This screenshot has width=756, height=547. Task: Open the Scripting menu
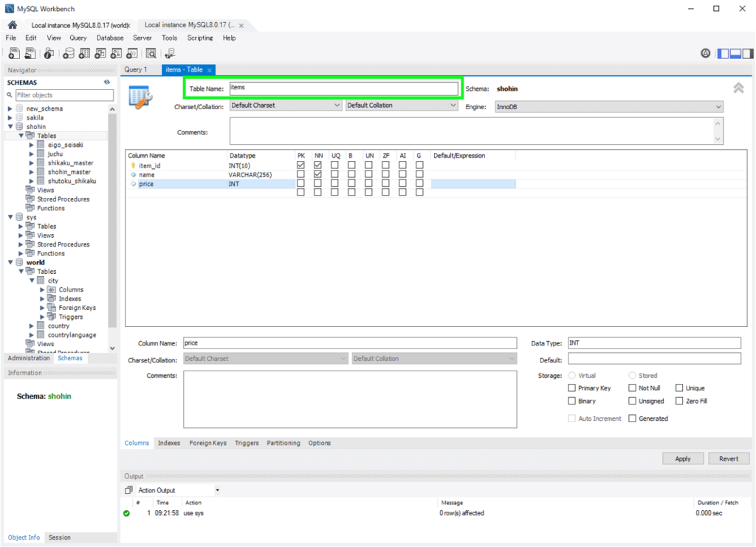pos(200,38)
